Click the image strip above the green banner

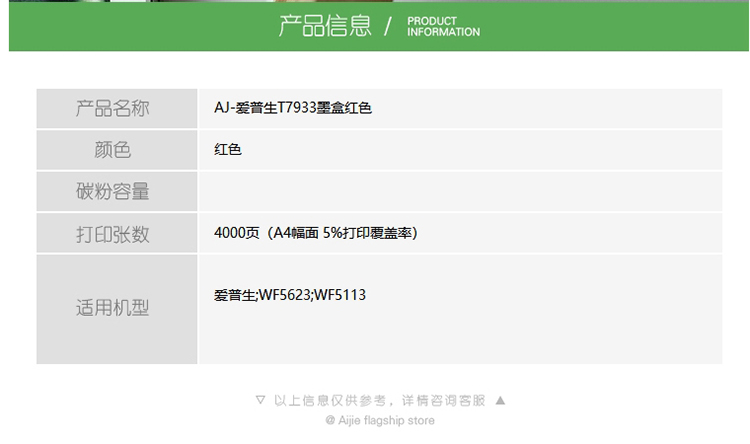(x=375, y=1)
